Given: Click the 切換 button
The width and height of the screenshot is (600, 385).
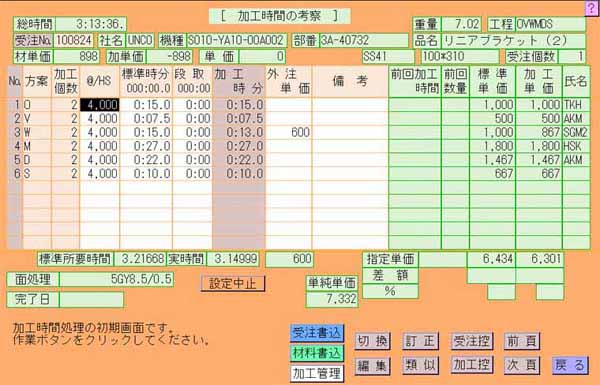Looking at the screenshot, I should click(372, 341).
